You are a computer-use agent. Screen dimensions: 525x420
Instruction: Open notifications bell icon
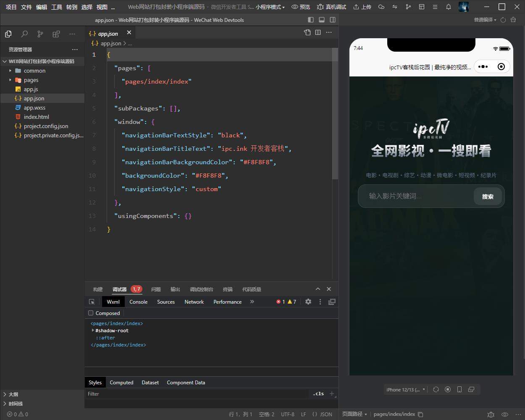449,7
